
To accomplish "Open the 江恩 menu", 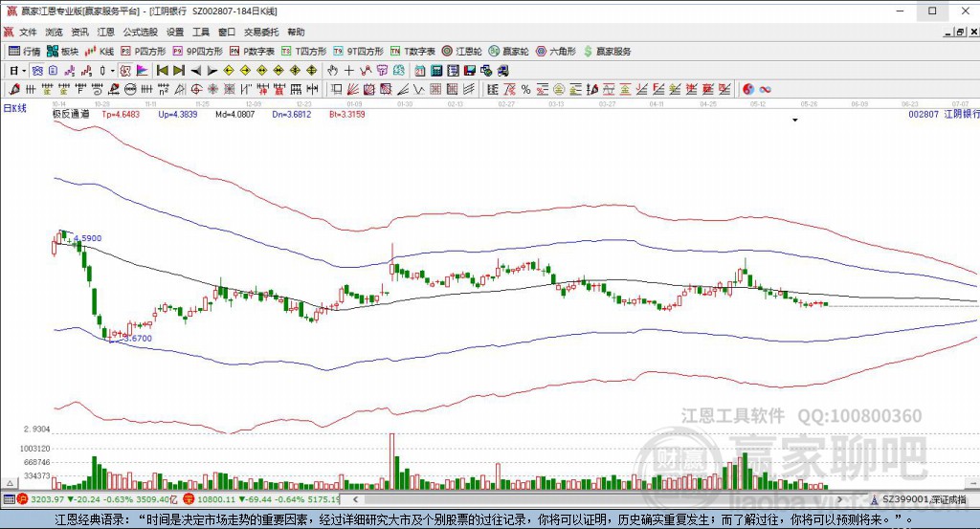I will pos(105,32).
